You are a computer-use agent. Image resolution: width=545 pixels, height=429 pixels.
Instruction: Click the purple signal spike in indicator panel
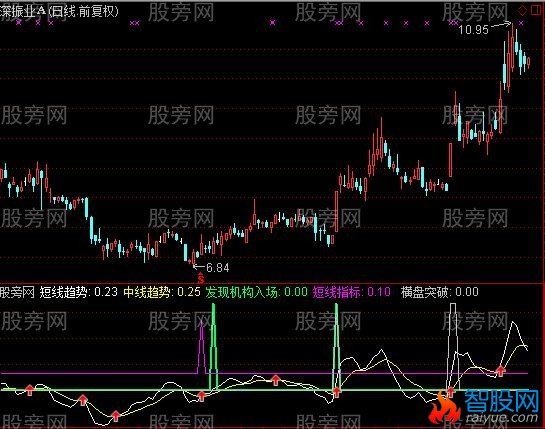tap(202, 347)
